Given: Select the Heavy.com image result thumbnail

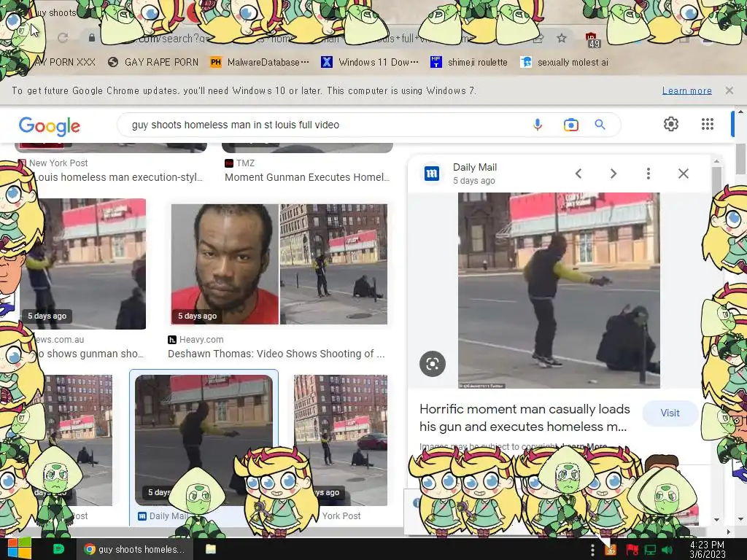Looking at the screenshot, I should coord(279,264).
